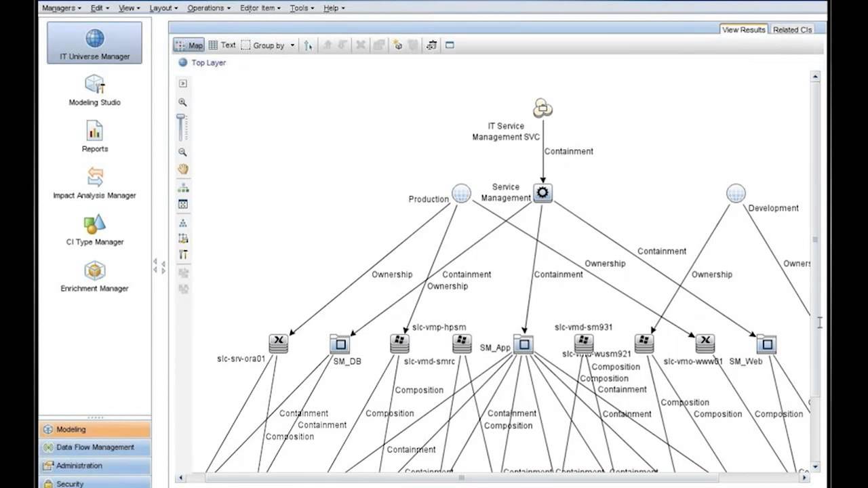Select the SM_Web node

click(x=766, y=344)
